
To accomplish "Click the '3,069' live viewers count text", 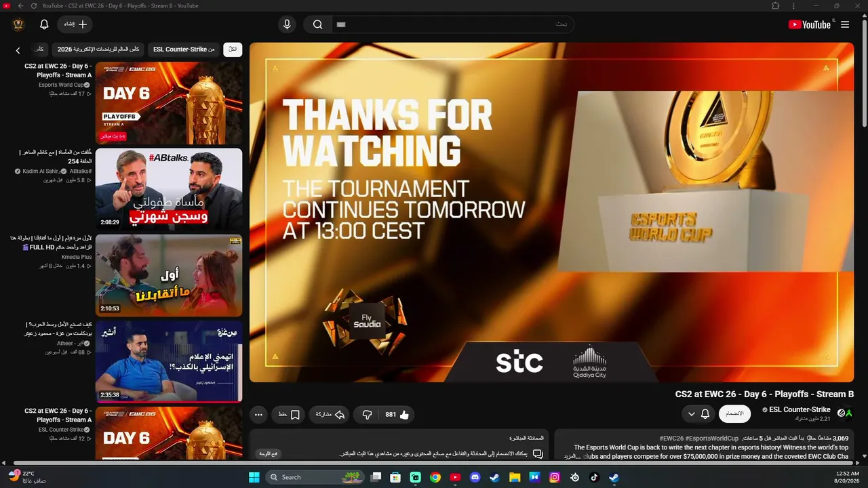I will click(840, 439).
